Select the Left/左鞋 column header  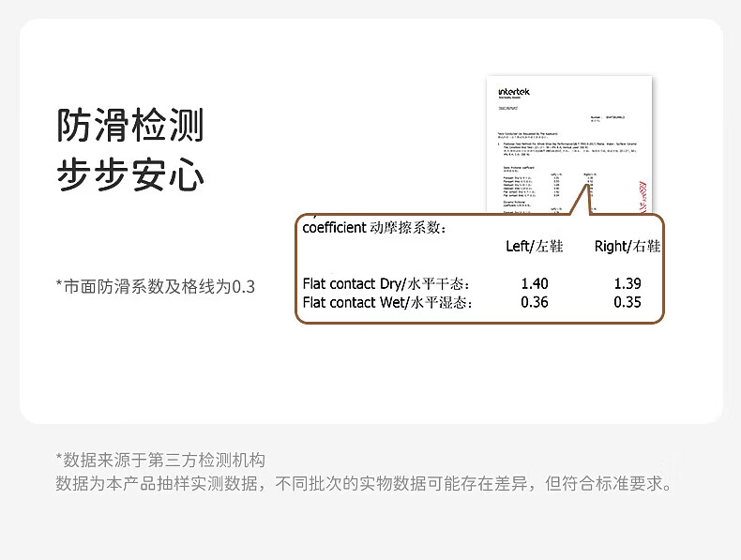coord(534,247)
